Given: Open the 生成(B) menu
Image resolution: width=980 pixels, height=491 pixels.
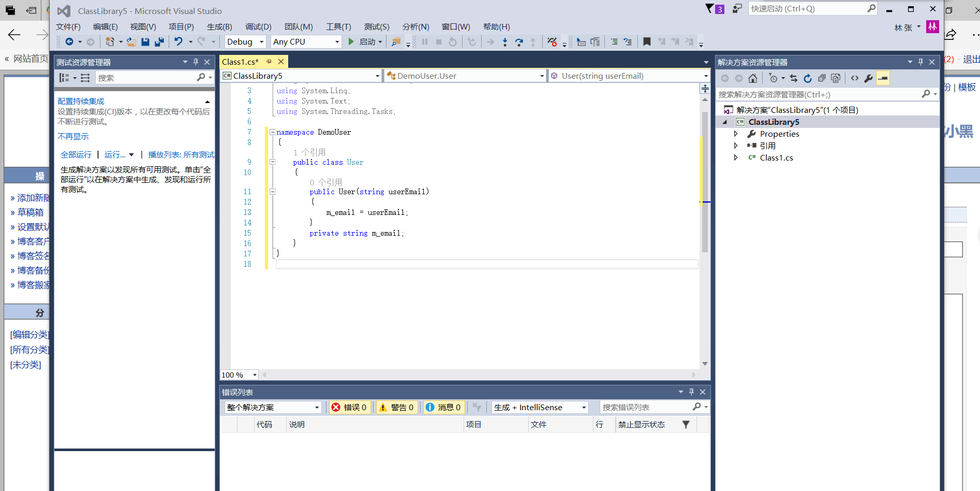Looking at the screenshot, I should pyautogui.click(x=219, y=26).
